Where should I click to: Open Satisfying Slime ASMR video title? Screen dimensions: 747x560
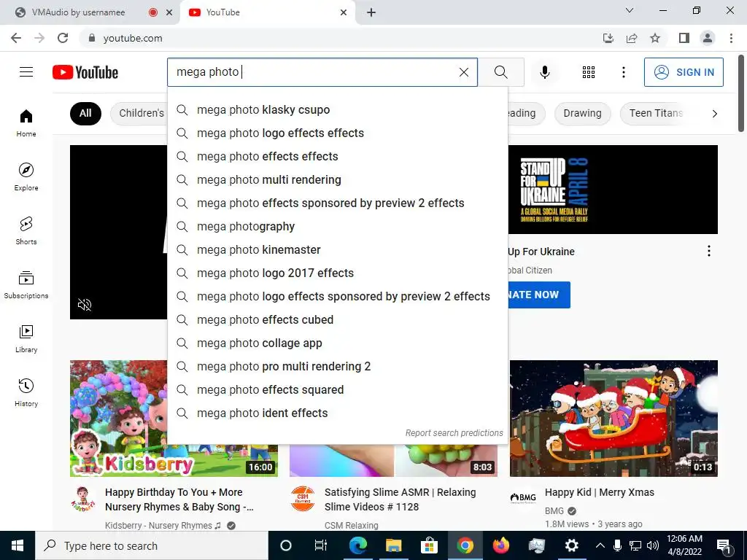400,499
